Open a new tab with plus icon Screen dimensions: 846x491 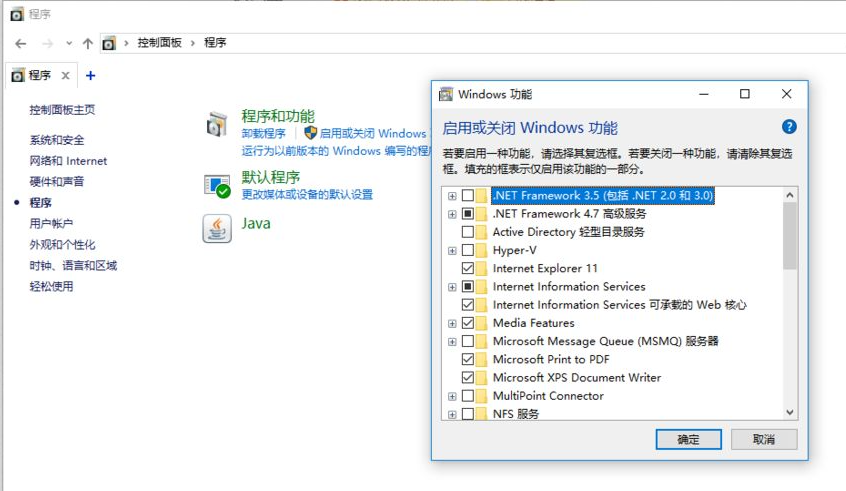click(91, 75)
